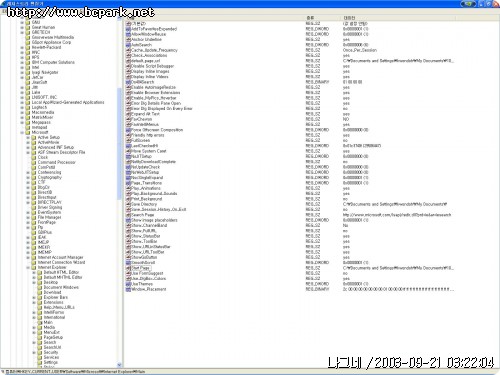Select the Force Offscreen Composition value
500x375 pixels.
tap(157, 130)
